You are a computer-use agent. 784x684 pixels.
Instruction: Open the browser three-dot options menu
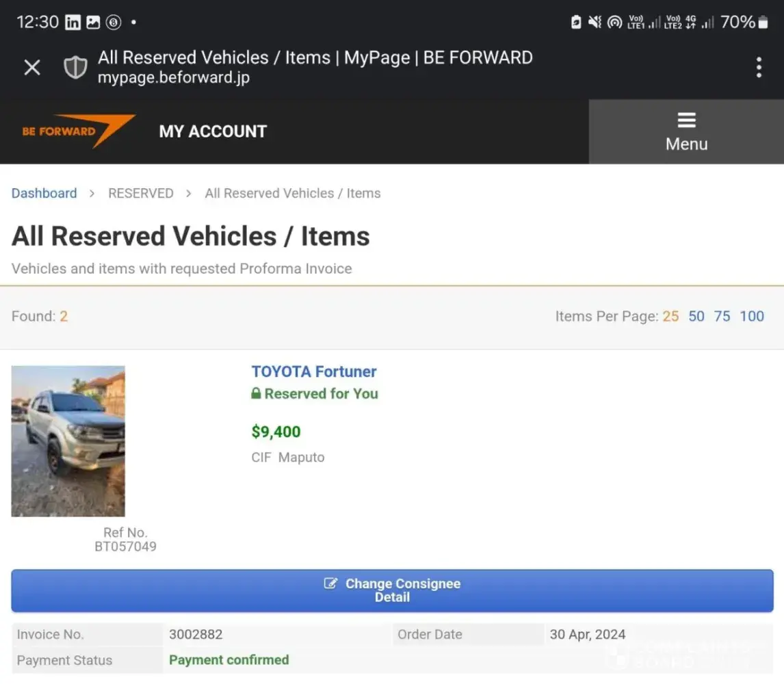coord(759,67)
